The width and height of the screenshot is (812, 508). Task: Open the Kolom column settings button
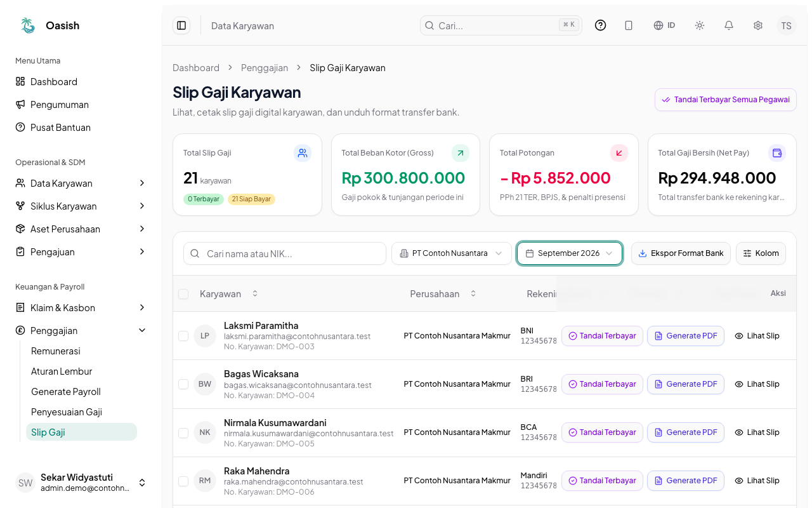(x=761, y=253)
